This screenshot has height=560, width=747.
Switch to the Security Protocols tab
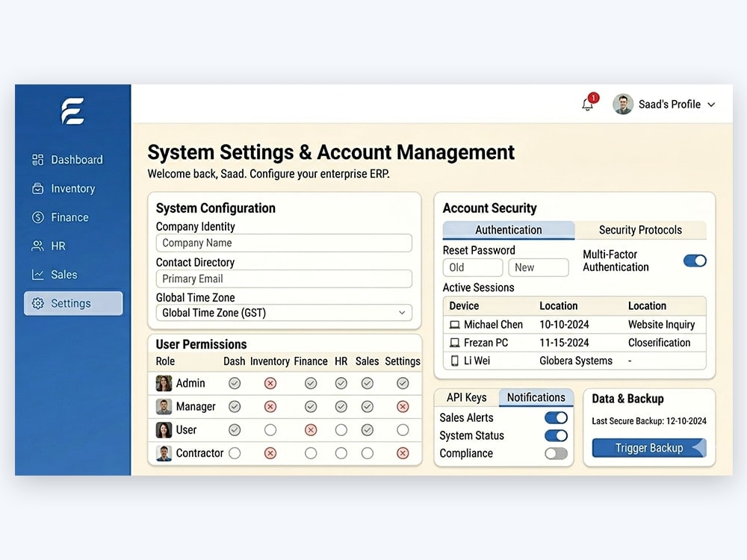coord(640,230)
